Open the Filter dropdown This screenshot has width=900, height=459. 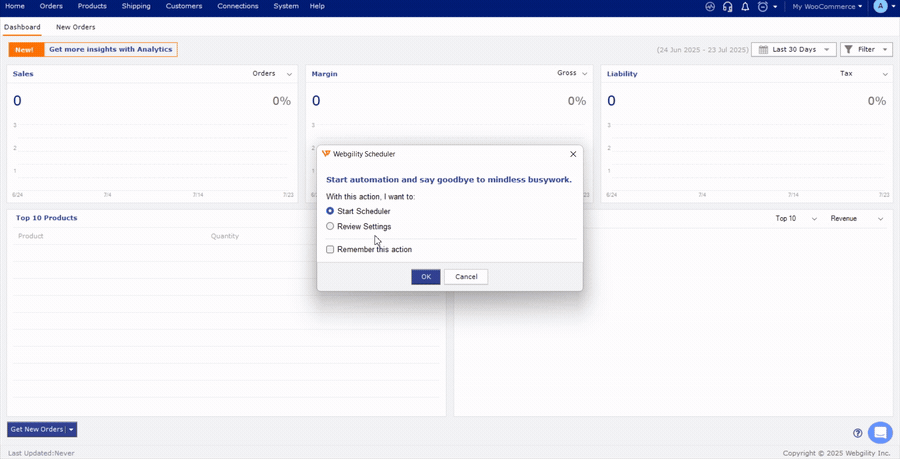[x=866, y=49]
